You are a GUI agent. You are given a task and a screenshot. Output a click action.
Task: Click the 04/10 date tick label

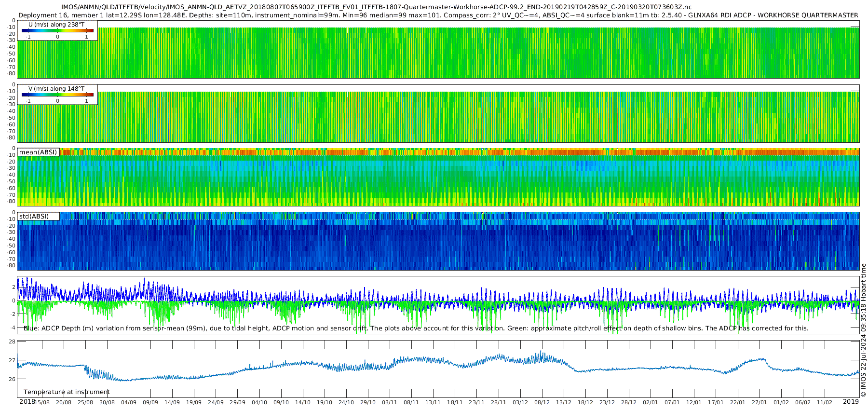(259, 402)
